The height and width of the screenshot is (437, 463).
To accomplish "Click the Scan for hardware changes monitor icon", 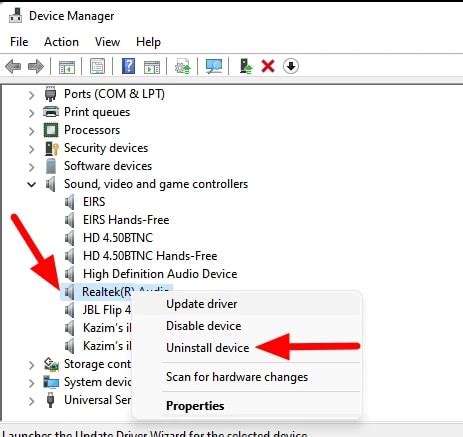I will click(214, 66).
